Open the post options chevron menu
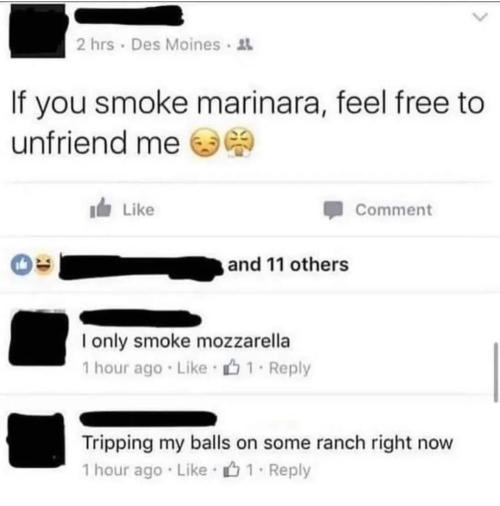 point(480,17)
